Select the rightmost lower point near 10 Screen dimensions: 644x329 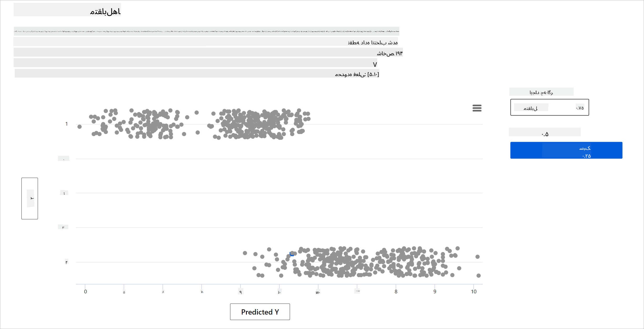click(x=479, y=276)
